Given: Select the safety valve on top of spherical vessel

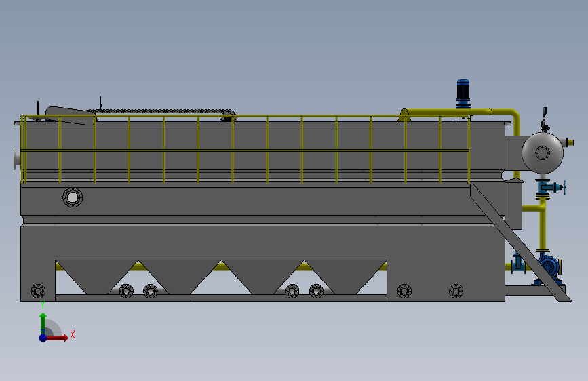Looking at the screenshot, I should point(545,119).
